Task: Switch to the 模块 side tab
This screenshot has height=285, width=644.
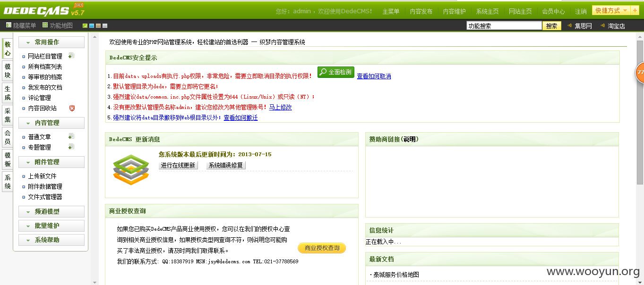Action: click(x=8, y=71)
